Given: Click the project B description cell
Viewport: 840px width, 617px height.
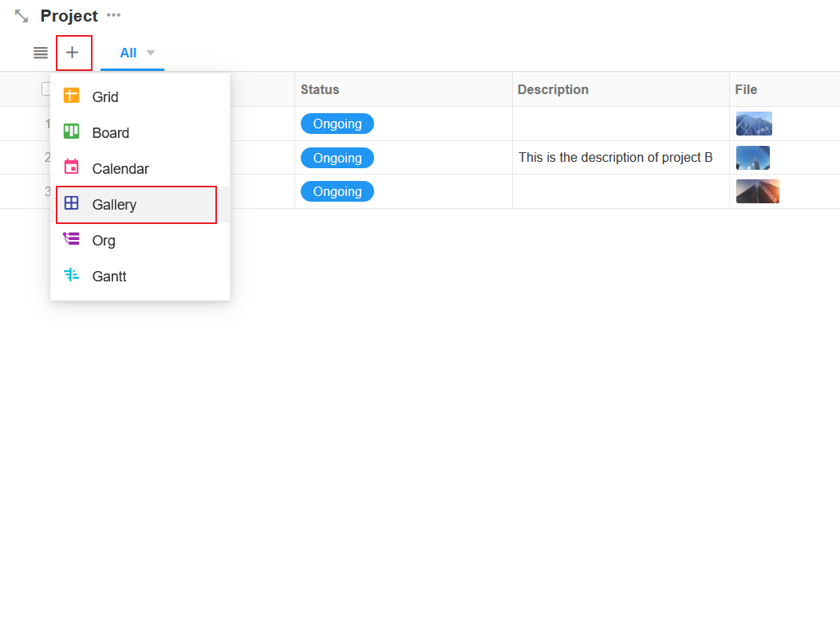Looking at the screenshot, I should click(x=615, y=158).
